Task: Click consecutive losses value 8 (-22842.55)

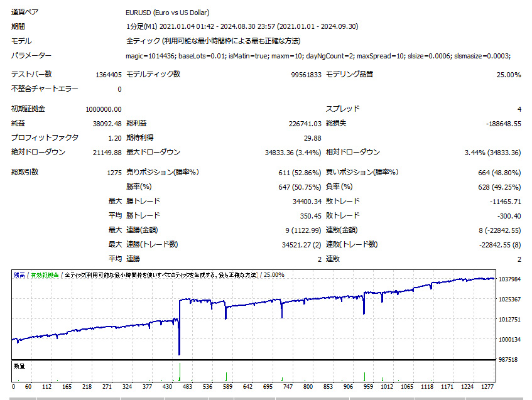Action: tap(500, 230)
